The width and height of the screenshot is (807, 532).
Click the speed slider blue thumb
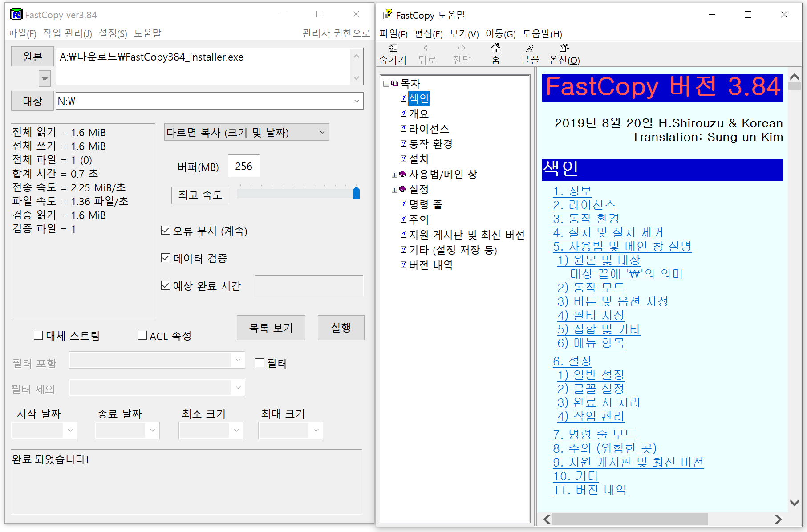click(x=356, y=193)
